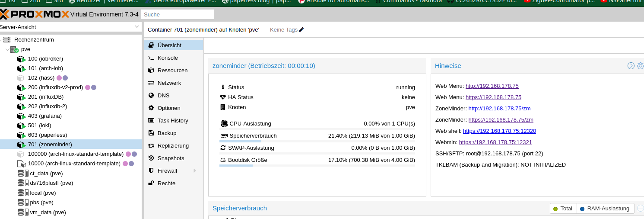Open Web Menu link https://192.168.178.75
This screenshot has height=219, width=644.
(493, 97)
